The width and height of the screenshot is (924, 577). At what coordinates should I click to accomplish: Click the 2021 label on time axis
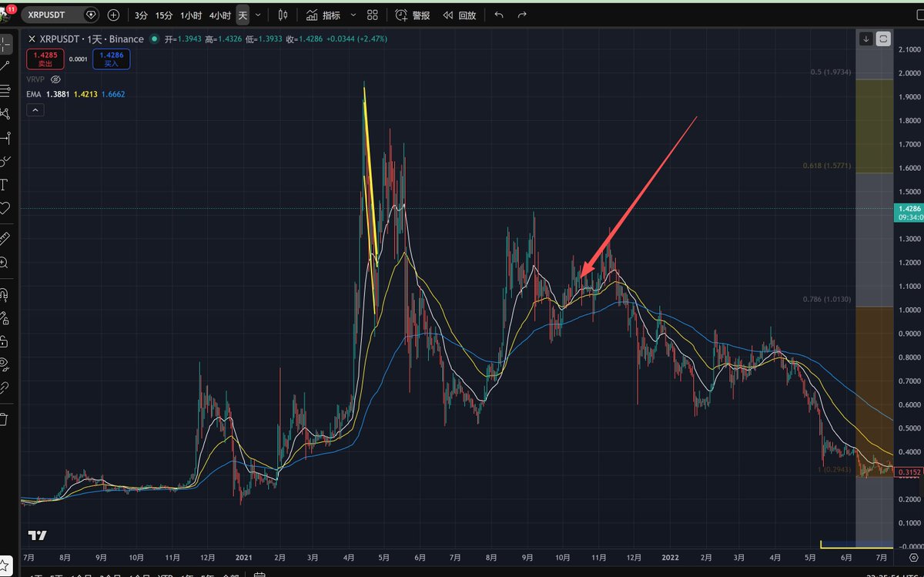244,556
